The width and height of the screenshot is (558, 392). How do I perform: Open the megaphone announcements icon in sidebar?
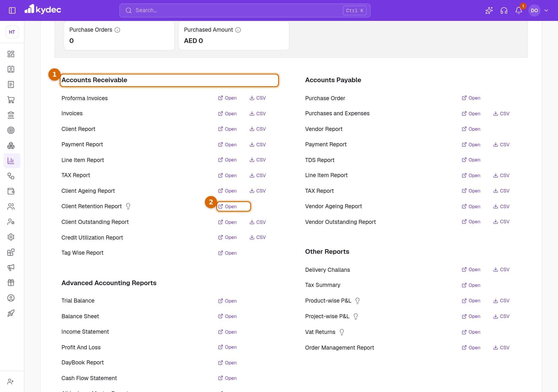(x=11, y=267)
